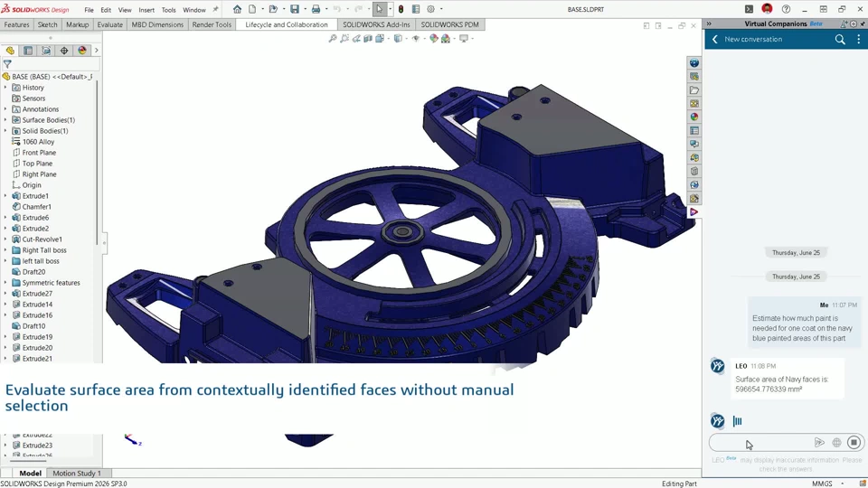Search conversations with the magnifier icon

point(840,39)
